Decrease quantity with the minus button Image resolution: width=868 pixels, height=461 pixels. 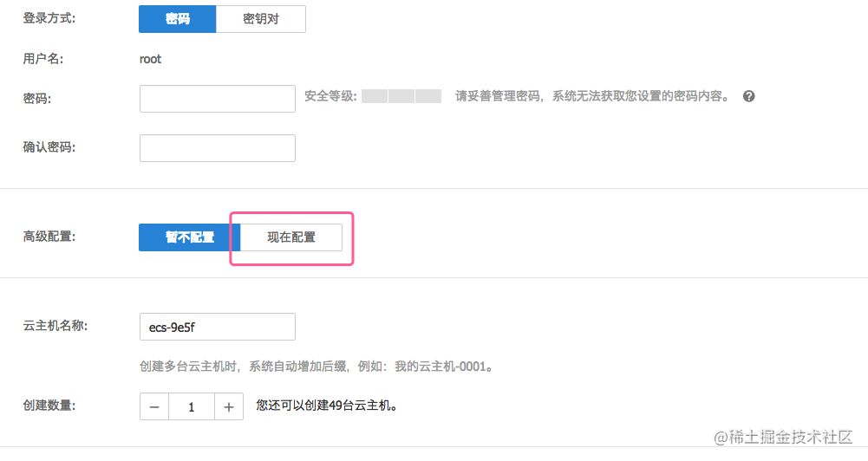coord(154,406)
